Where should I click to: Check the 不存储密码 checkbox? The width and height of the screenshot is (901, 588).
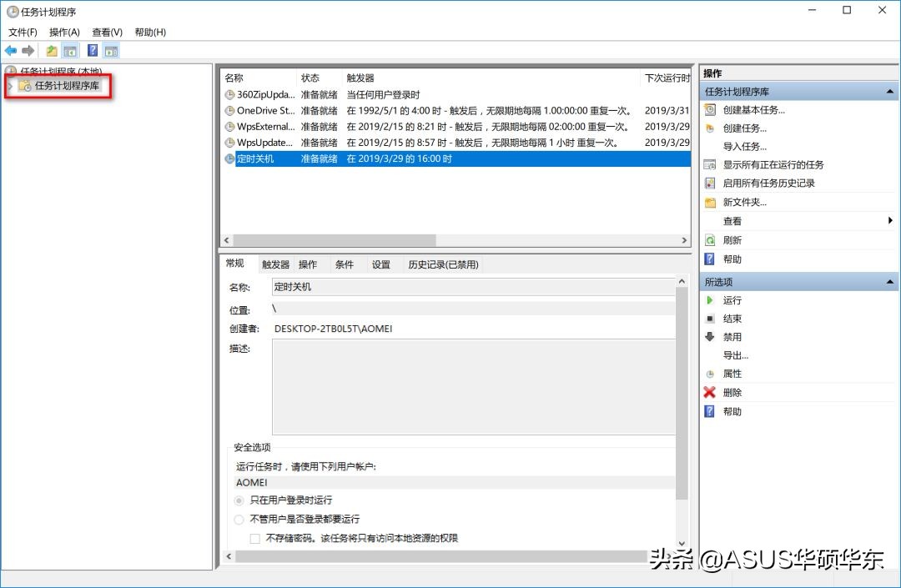255,539
